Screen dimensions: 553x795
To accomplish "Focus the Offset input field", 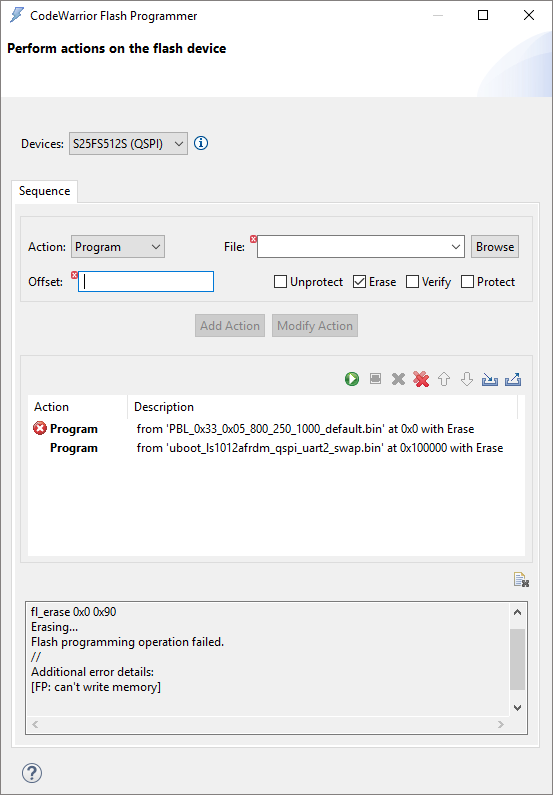I will (x=146, y=281).
